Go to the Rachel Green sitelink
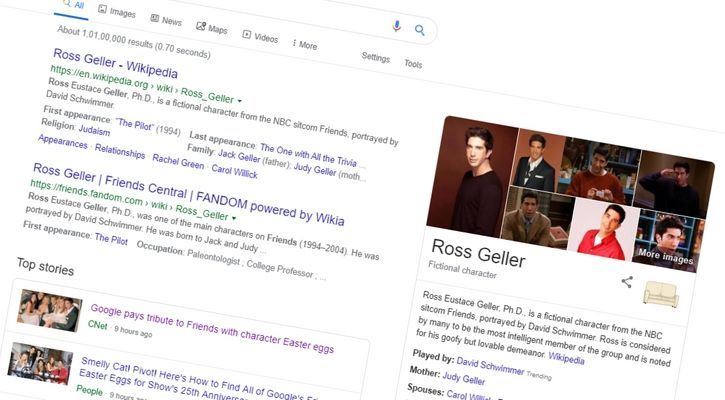This screenshot has height=400, width=725. (178, 161)
